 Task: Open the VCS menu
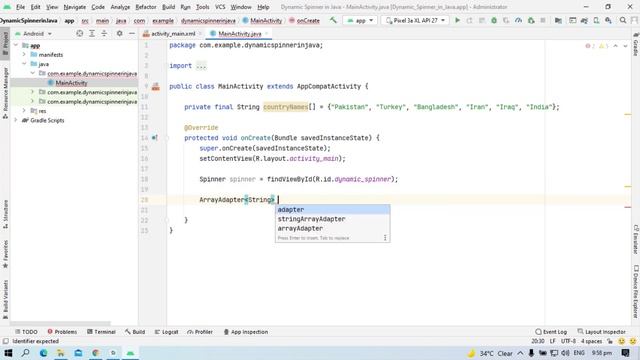point(220,7)
